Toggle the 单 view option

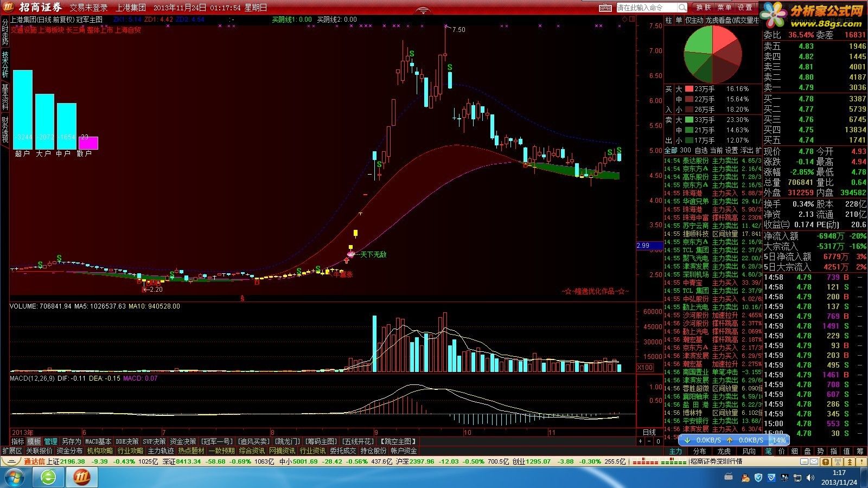point(678,20)
